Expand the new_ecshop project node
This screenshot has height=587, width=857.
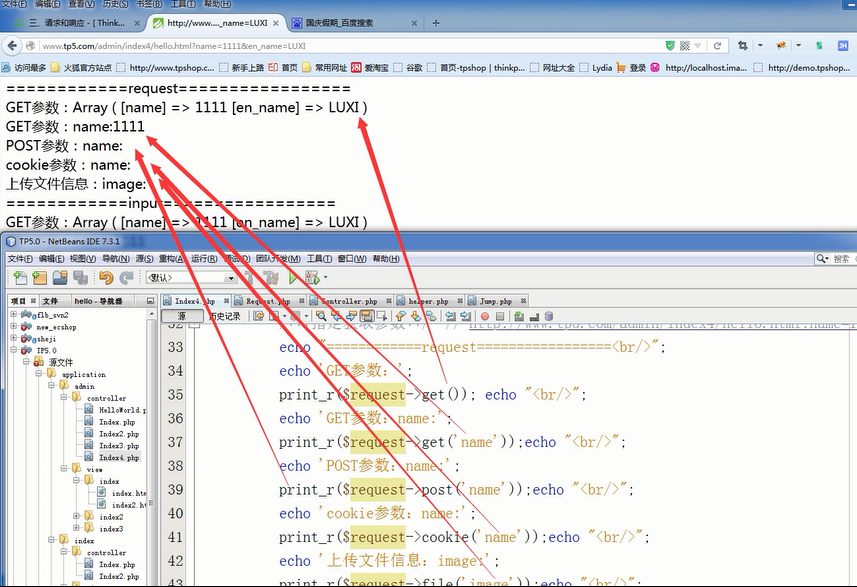(x=14, y=326)
